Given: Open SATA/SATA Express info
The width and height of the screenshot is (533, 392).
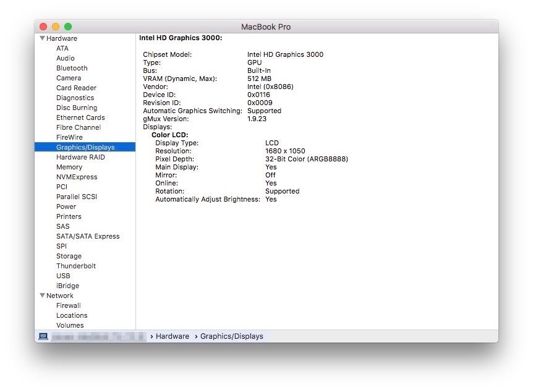Looking at the screenshot, I should pyautogui.click(x=88, y=236).
